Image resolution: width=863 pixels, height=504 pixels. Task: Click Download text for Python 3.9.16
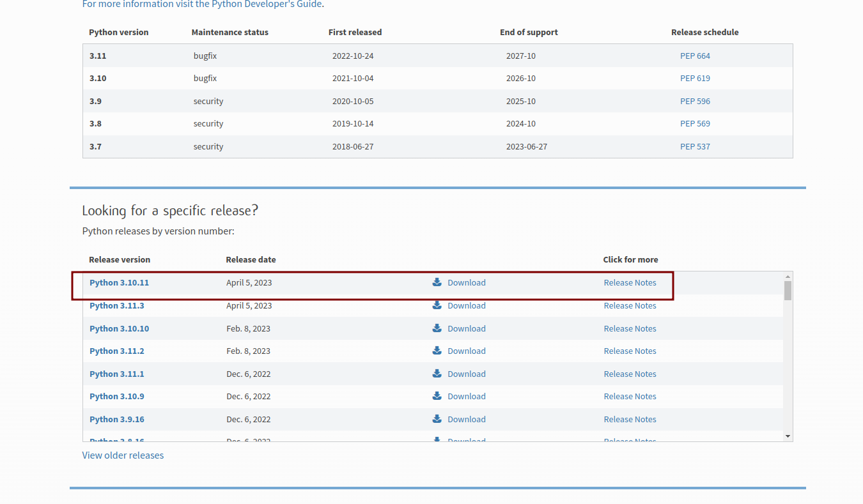(x=467, y=419)
